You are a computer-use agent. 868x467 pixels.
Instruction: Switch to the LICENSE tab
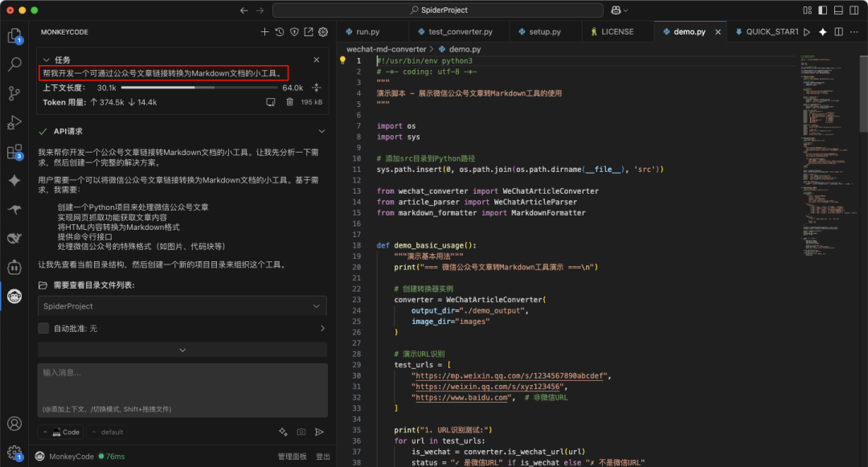pyautogui.click(x=616, y=31)
